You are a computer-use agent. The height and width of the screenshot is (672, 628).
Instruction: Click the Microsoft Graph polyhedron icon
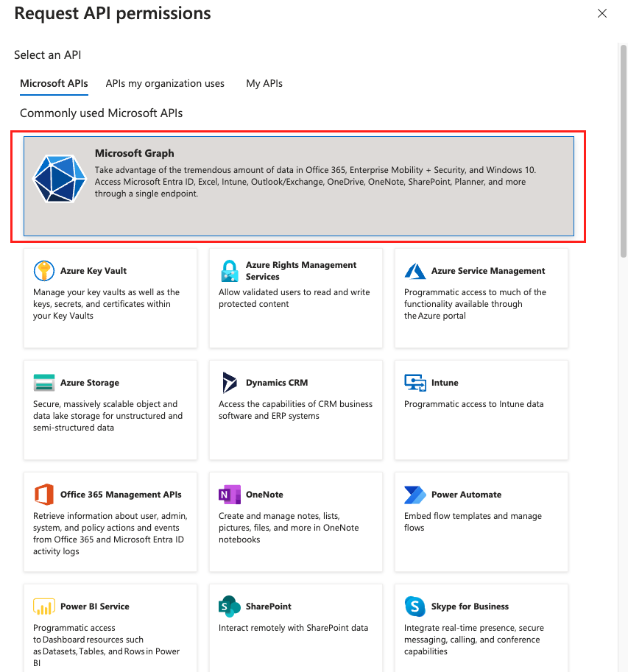60,178
